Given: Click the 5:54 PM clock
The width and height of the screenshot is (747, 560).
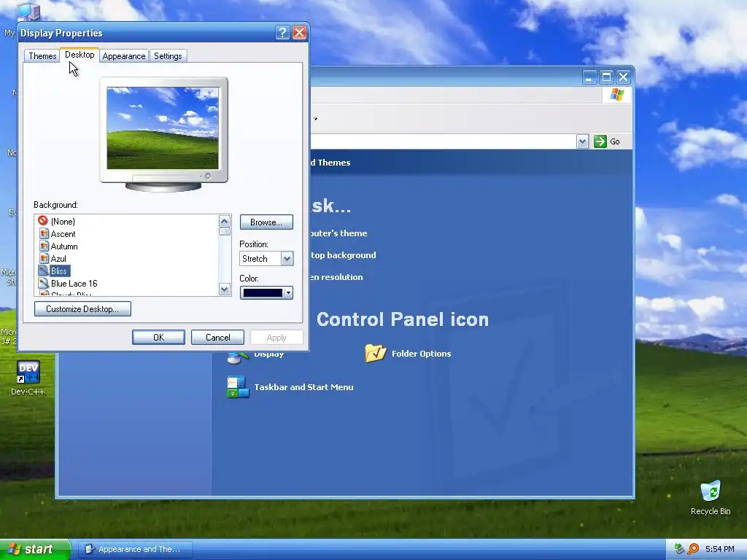Looking at the screenshot, I should tap(720, 550).
